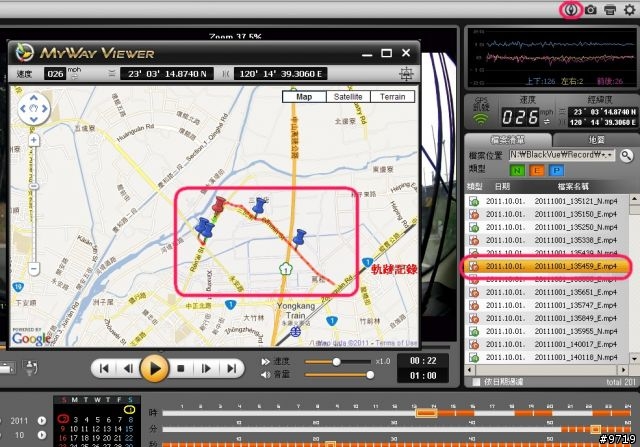Switch to the 檔案清單 file list tab
The image size is (640, 447).
tap(507, 140)
